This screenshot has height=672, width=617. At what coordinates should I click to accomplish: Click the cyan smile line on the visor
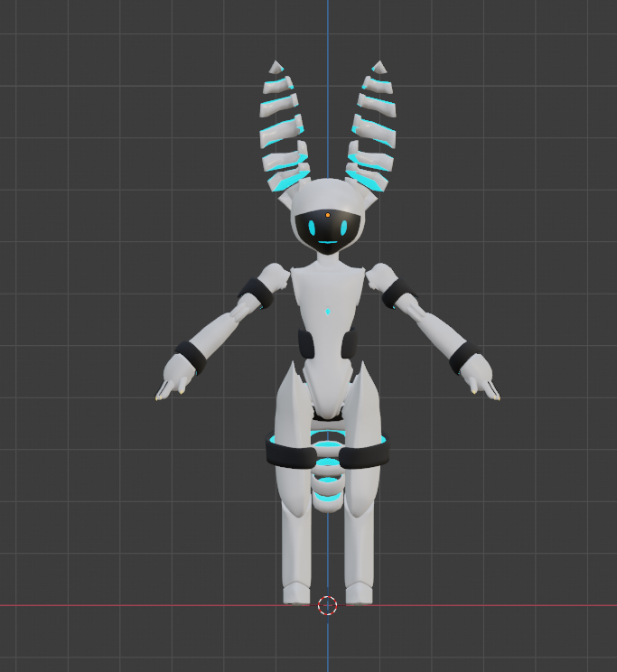328,243
